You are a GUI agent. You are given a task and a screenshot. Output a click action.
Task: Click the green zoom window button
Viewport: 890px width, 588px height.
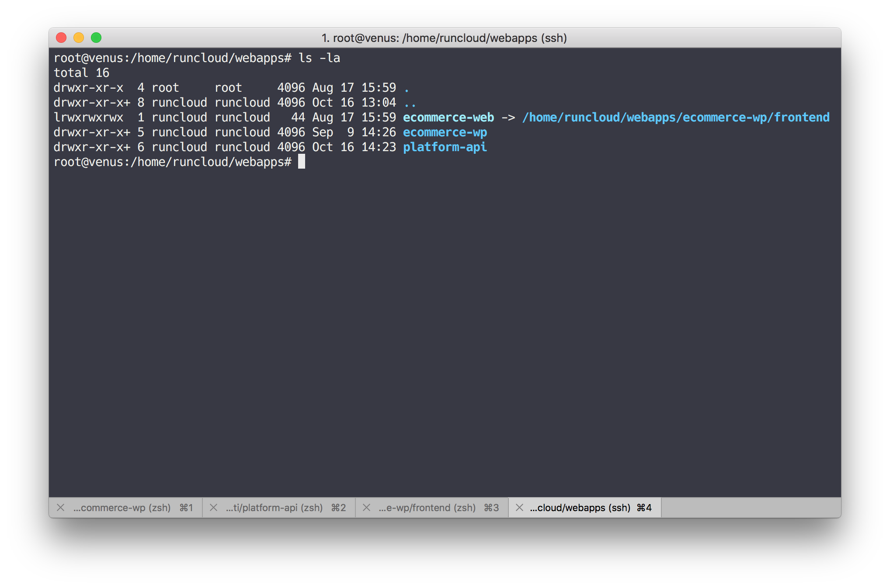(96, 38)
